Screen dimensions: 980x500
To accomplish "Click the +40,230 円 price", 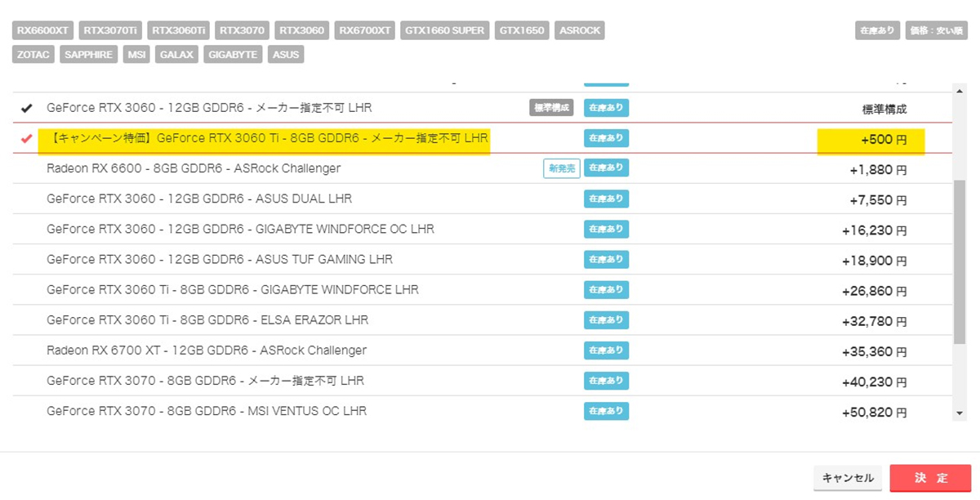I will click(875, 382).
